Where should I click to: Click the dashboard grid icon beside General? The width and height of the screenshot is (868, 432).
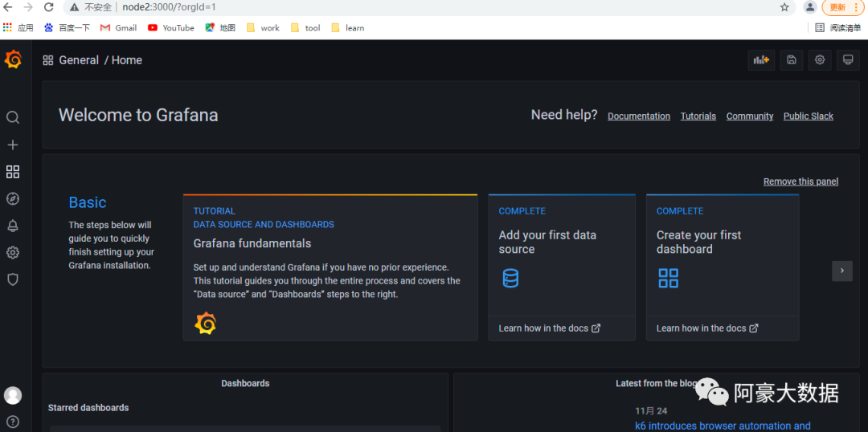pyautogui.click(x=48, y=60)
